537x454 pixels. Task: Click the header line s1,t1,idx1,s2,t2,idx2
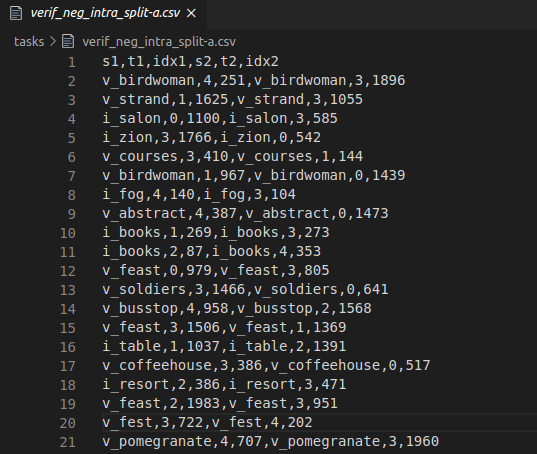click(x=190, y=62)
